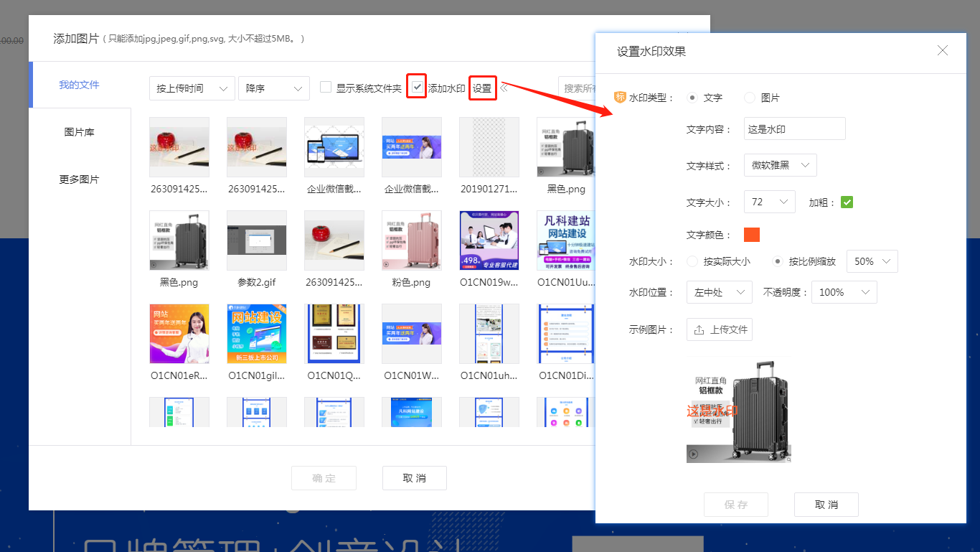
Task: Click the image search input box
Action: pos(578,88)
